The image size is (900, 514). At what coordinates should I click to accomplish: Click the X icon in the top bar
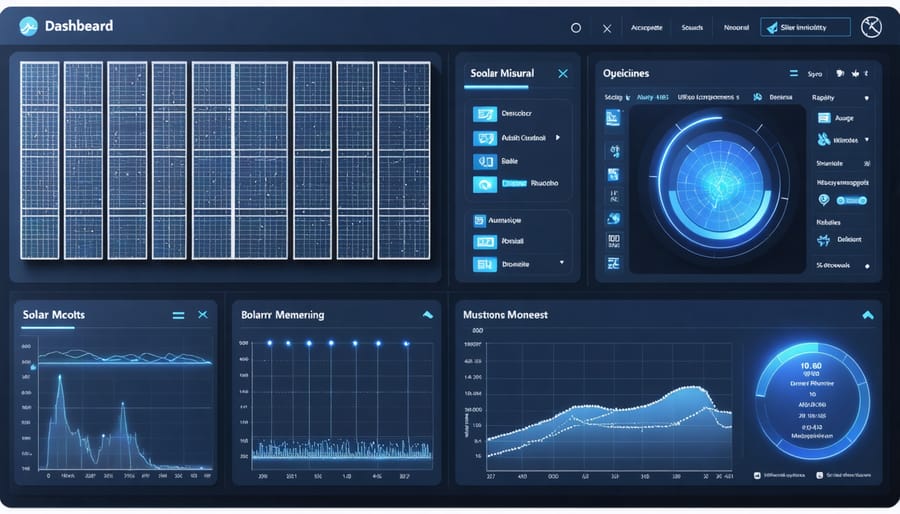[x=607, y=28]
